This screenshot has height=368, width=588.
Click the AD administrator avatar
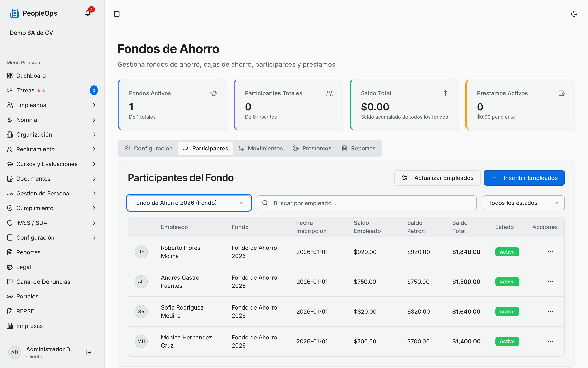tap(14, 352)
